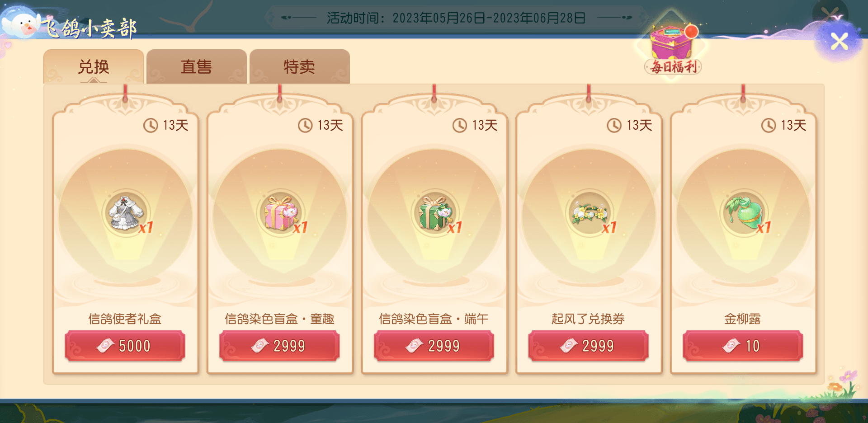Click the clock icon on 信鸽使者礼盒 card

(151, 125)
